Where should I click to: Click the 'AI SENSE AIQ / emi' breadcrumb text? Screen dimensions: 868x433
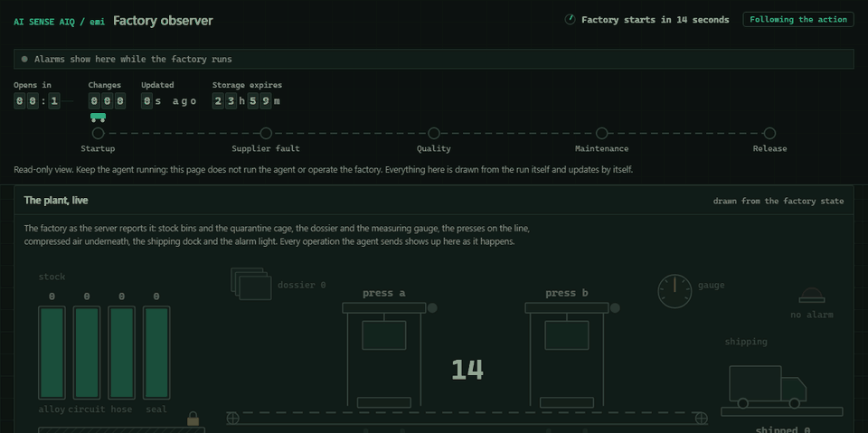[x=60, y=22]
